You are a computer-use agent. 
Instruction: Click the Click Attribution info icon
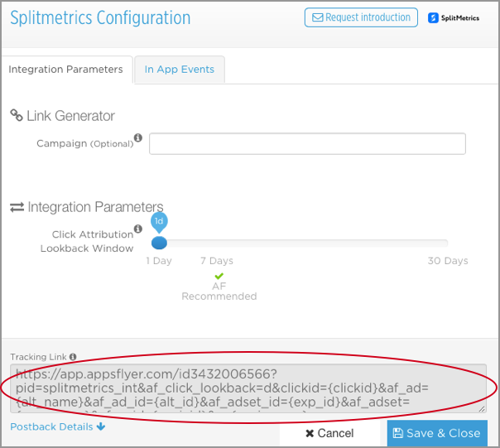click(x=137, y=229)
